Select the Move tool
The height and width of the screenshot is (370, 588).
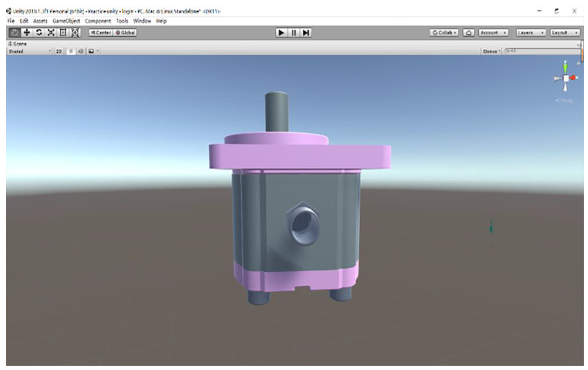(27, 33)
